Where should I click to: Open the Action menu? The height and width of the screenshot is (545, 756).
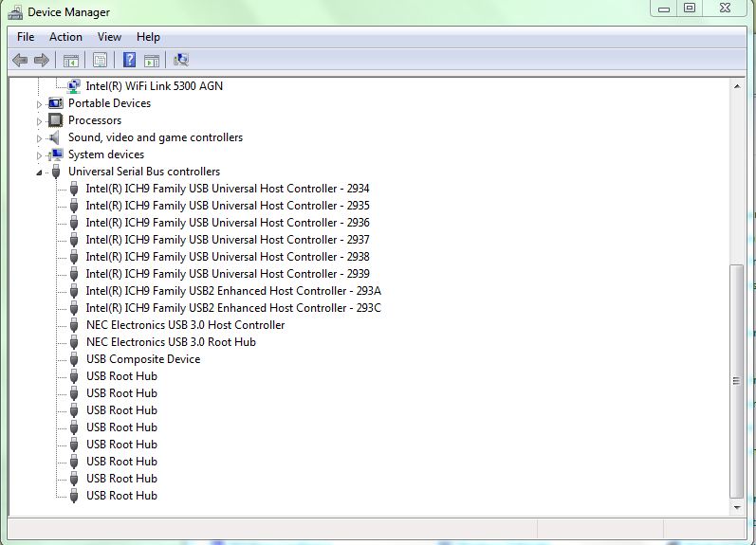click(65, 37)
